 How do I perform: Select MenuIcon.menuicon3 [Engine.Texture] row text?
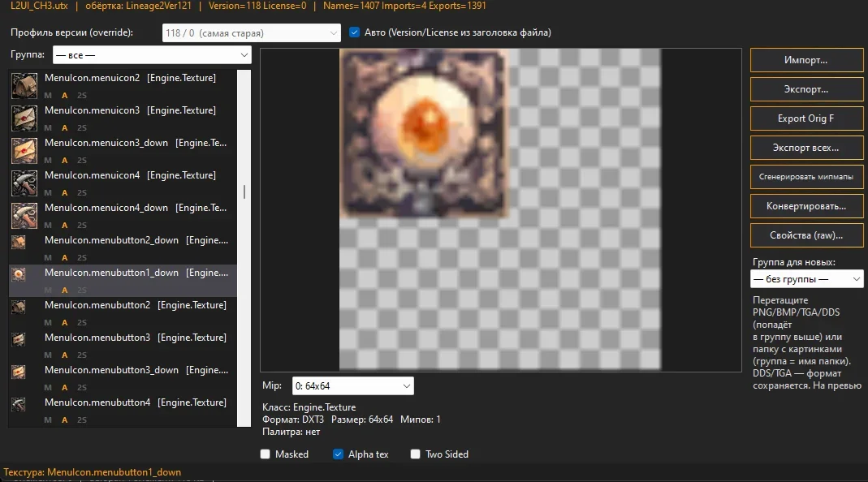click(x=130, y=110)
